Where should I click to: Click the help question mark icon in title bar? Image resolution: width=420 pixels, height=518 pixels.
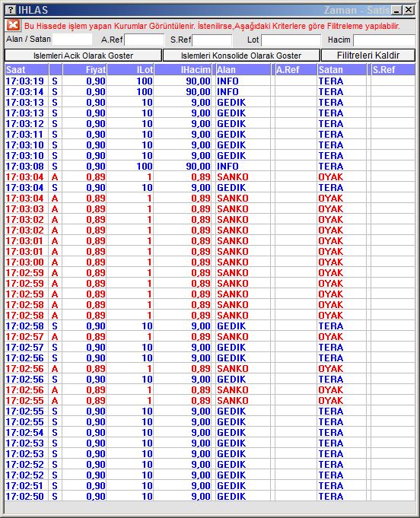11,10
